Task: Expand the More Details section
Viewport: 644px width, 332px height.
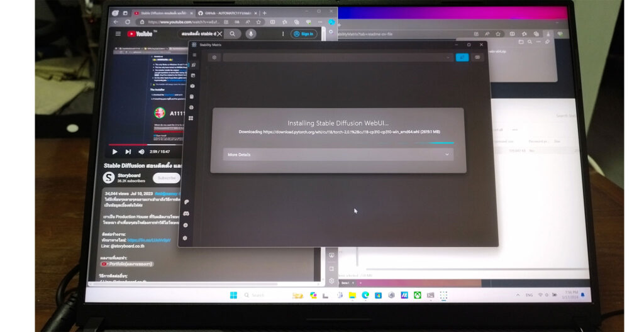Action: pyautogui.click(x=338, y=155)
